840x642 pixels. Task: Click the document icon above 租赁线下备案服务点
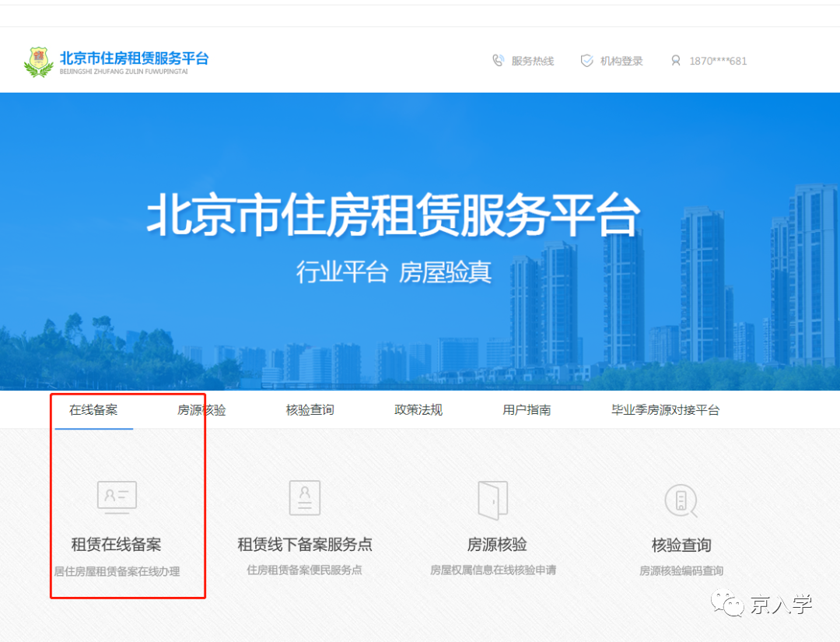click(x=305, y=498)
